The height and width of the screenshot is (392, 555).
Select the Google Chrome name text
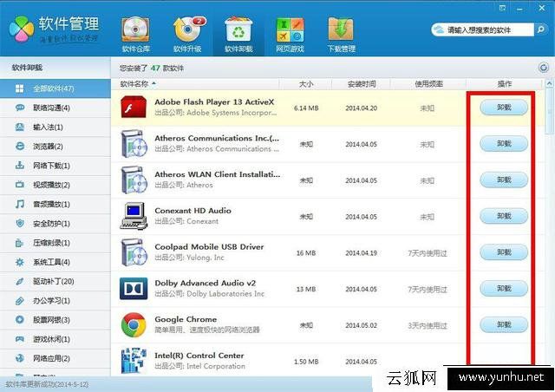coord(186,319)
